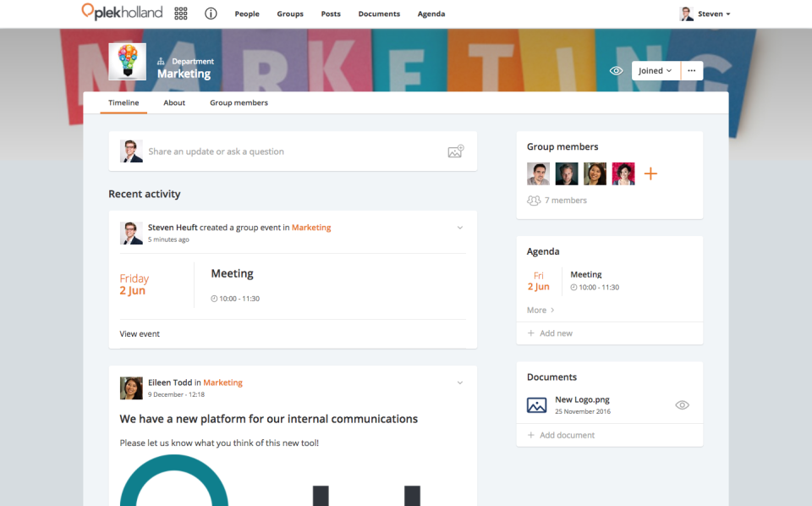This screenshot has width=812, height=506.
Task: Click Add new in Agenda panel
Action: [550, 333]
